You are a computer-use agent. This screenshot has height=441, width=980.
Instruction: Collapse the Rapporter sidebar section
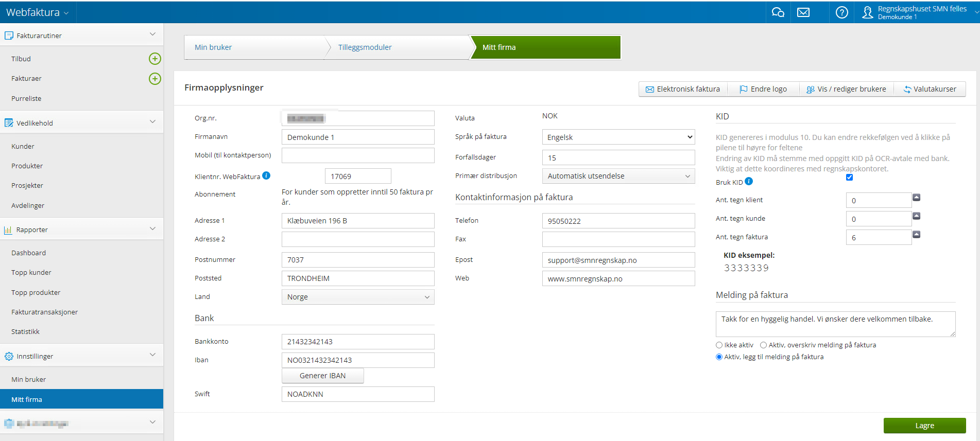point(152,229)
